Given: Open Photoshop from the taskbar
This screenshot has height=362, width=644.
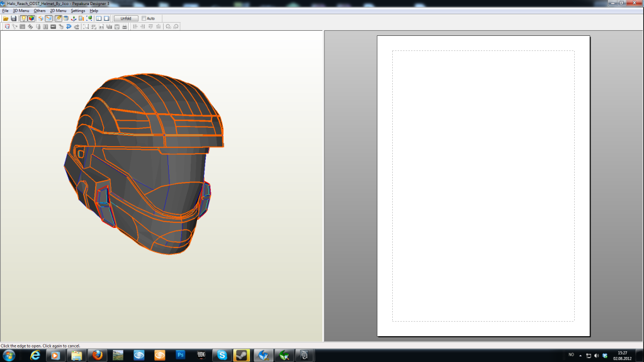Looking at the screenshot, I should click(180, 356).
